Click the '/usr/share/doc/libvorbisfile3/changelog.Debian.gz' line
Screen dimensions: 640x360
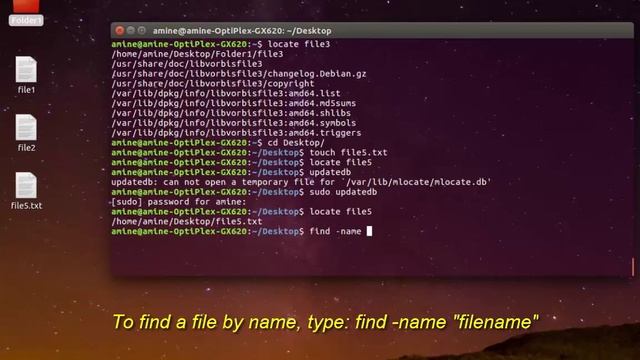pos(239,74)
